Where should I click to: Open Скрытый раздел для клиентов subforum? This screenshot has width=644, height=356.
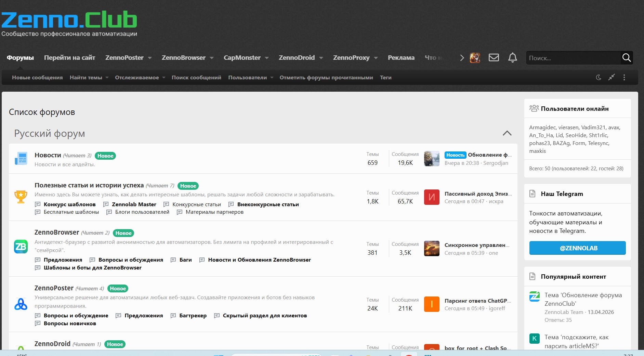(x=265, y=316)
